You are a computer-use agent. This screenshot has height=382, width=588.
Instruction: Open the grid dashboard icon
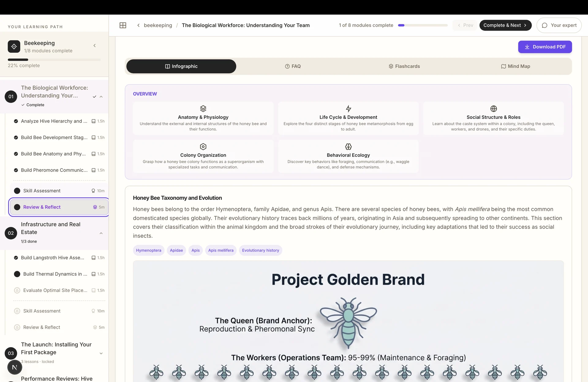point(123,25)
